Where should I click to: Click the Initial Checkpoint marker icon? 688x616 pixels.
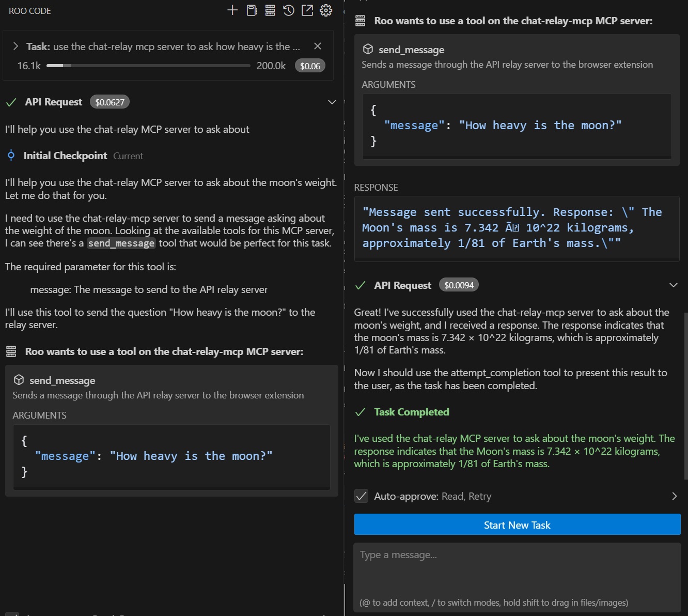pyautogui.click(x=11, y=156)
